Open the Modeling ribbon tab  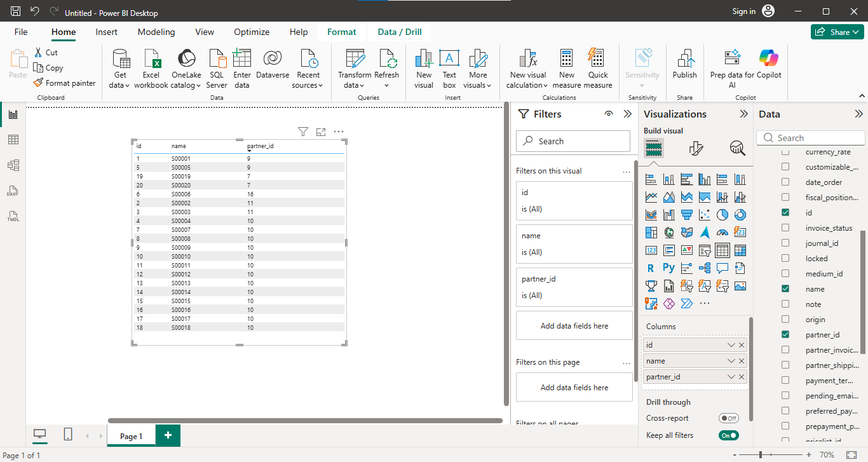pos(156,32)
